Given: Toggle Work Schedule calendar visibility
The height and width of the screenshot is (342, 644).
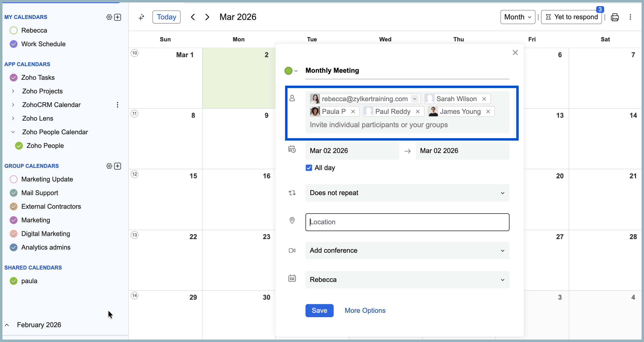Looking at the screenshot, I should click(x=14, y=44).
